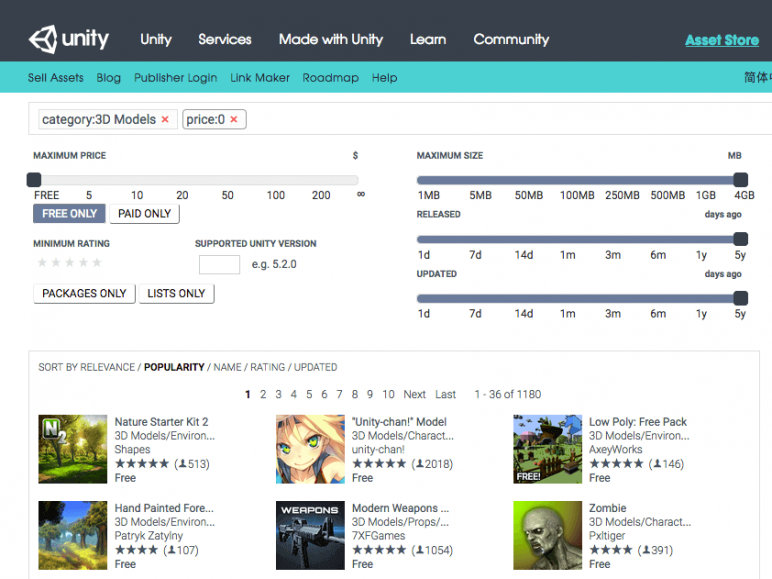Open the Learn menu
This screenshot has width=772, height=579.
[428, 39]
